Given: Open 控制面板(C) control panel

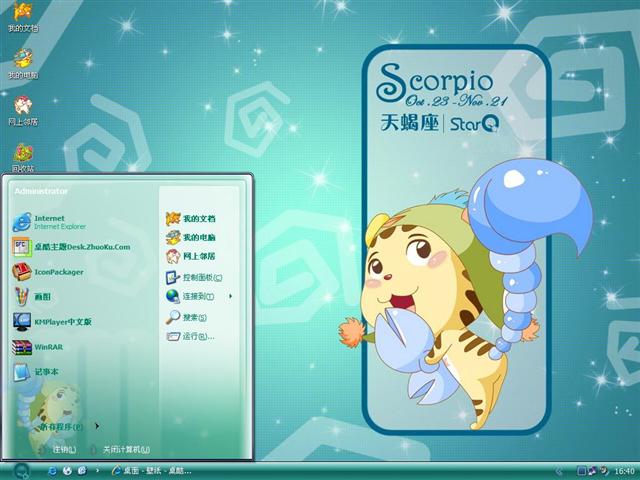Looking at the screenshot, I should click(194, 278).
